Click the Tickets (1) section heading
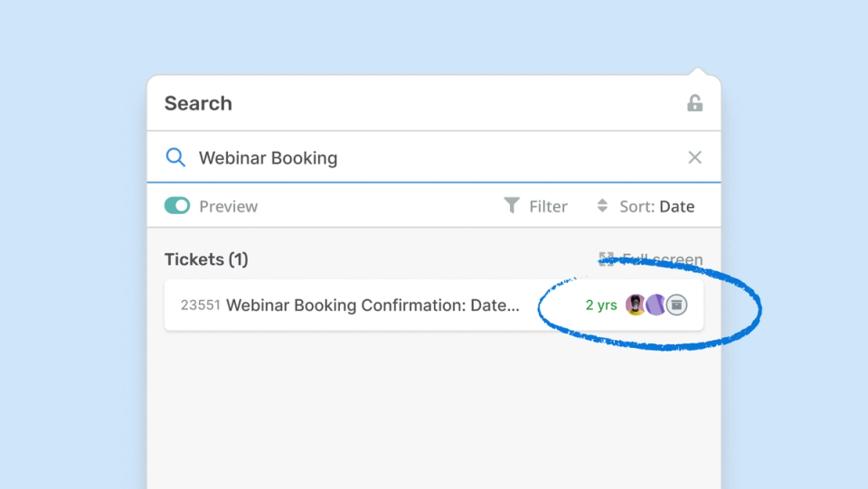Image resolution: width=868 pixels, height=489 pixels. (206, 259)
